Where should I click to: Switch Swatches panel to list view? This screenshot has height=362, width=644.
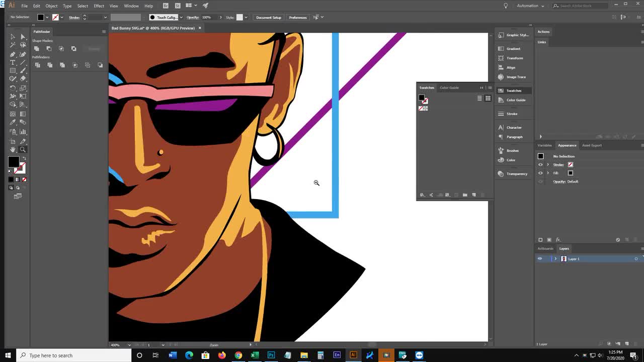point(479,98)
